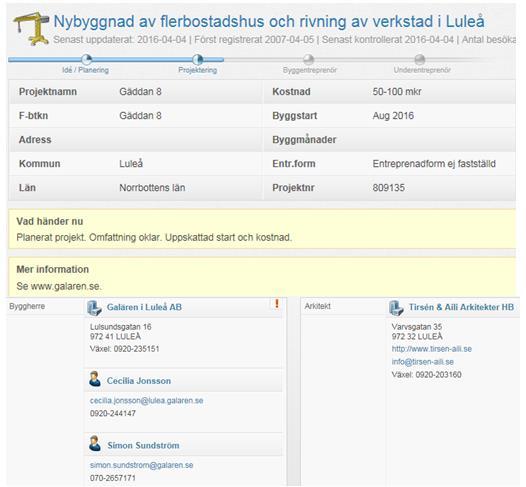The image size is (526, 487).
Task: Click the building icon beside Tirsén & Aili Arkitekter
Action: tap(396, 308)
